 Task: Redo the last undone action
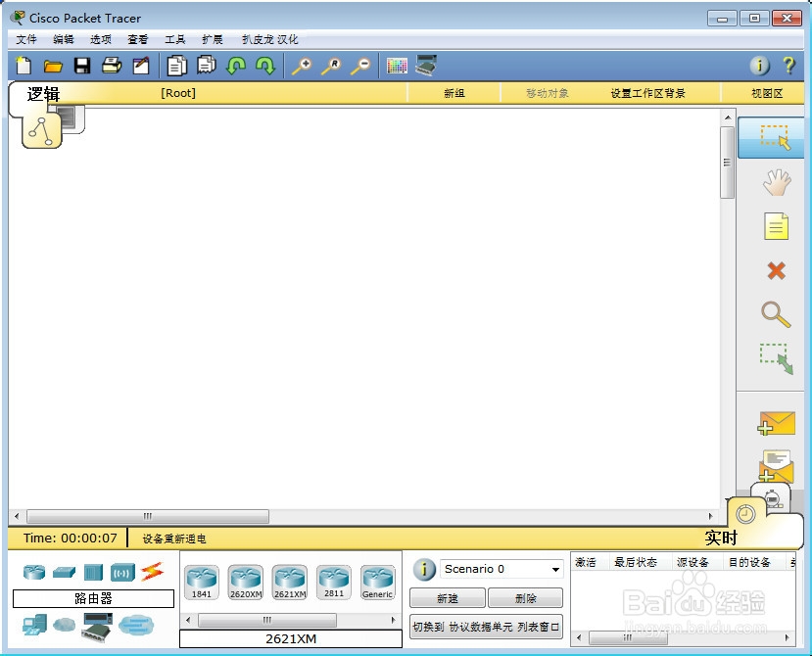(x=265, y=66)
